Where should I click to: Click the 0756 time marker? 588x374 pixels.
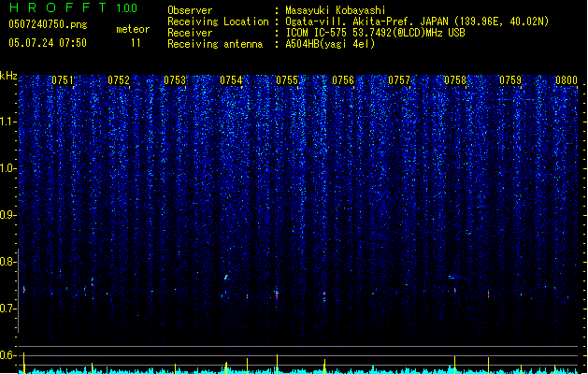(x=343, y=80)
